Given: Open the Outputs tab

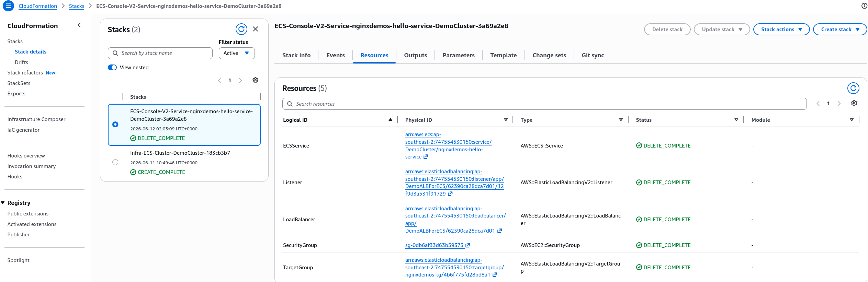Looking at the screenshot, I should pyautogui.click(x=416, y=55).
